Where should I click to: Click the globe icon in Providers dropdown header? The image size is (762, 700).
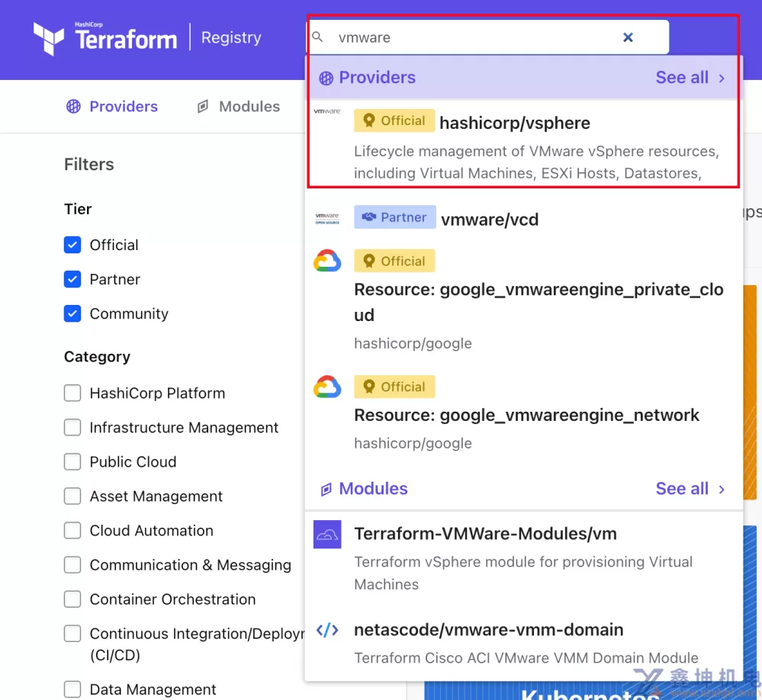(326, 78)
